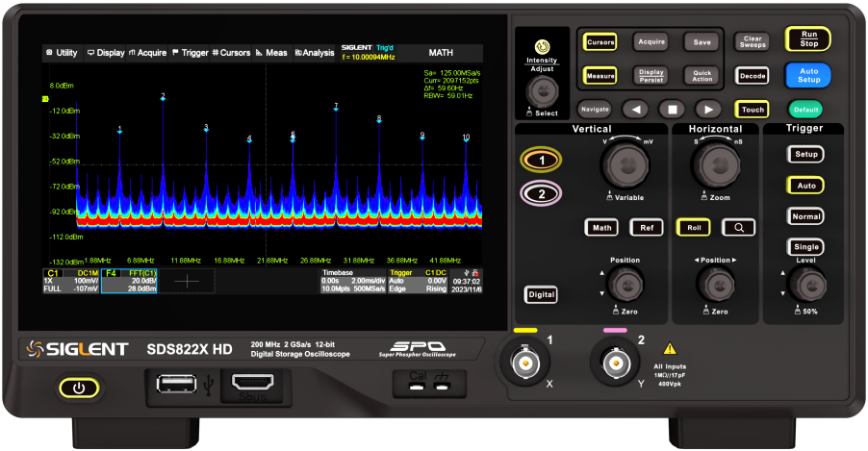Click the magnifier zoom button
Image resolution: width=868 pixels, height=451 pixels.
tap(738, 228)
